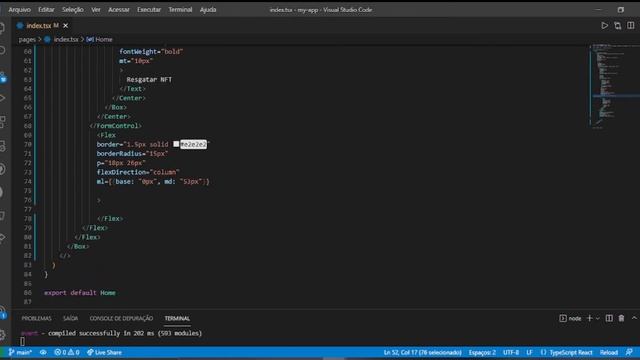Split the terminal pane
This screenshot has height=360, width=640.
(609, 318)
